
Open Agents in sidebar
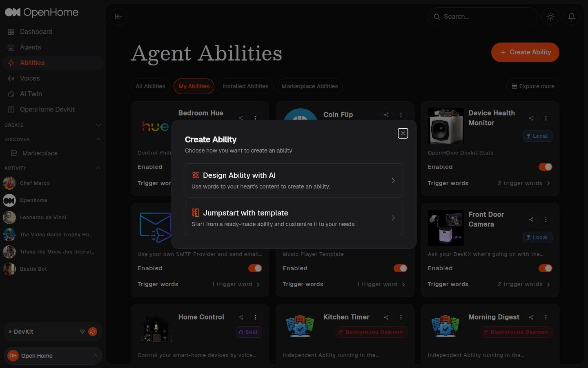point(53,47)
